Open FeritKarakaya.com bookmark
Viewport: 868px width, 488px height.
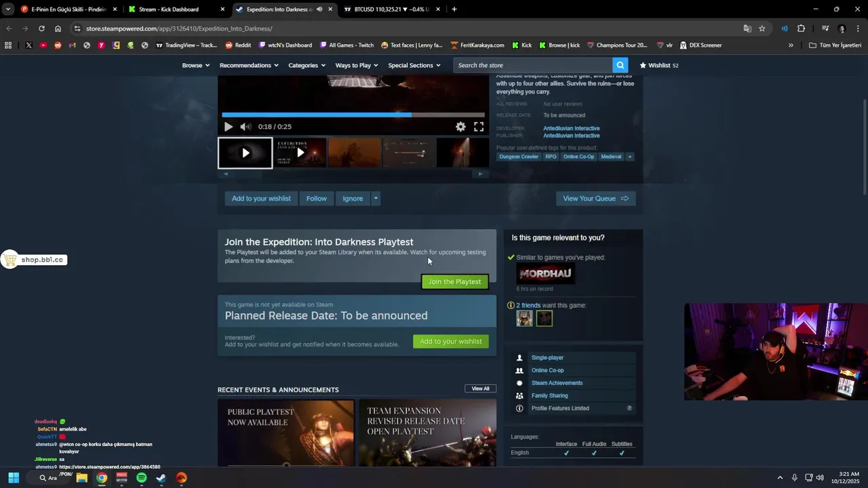coord(477,45)
